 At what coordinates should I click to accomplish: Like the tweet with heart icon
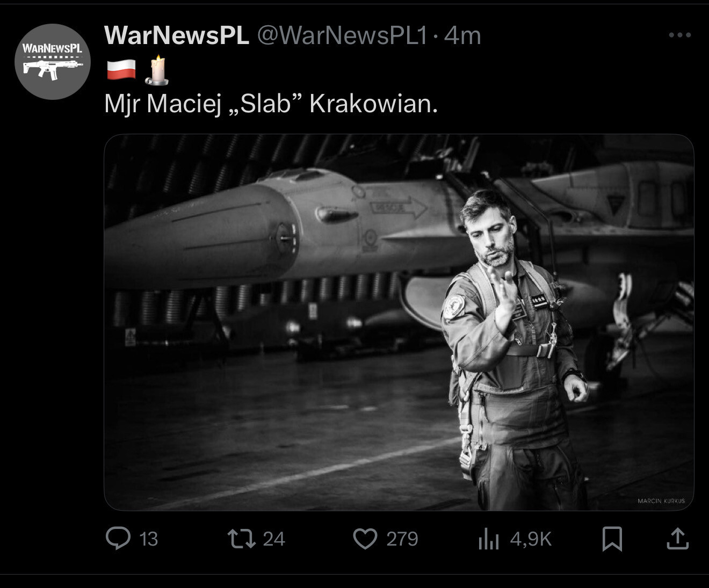365,539
